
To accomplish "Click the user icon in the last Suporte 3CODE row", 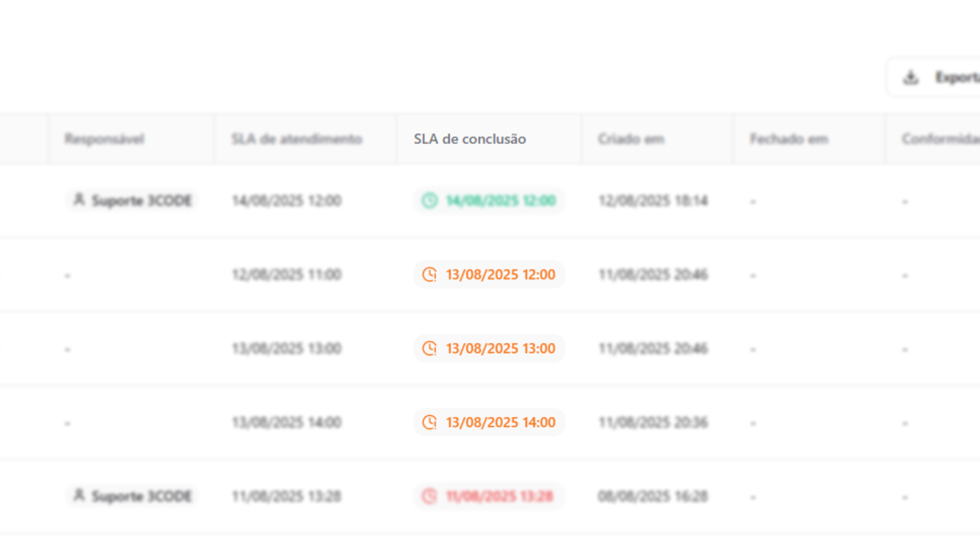I will [79, 495].
